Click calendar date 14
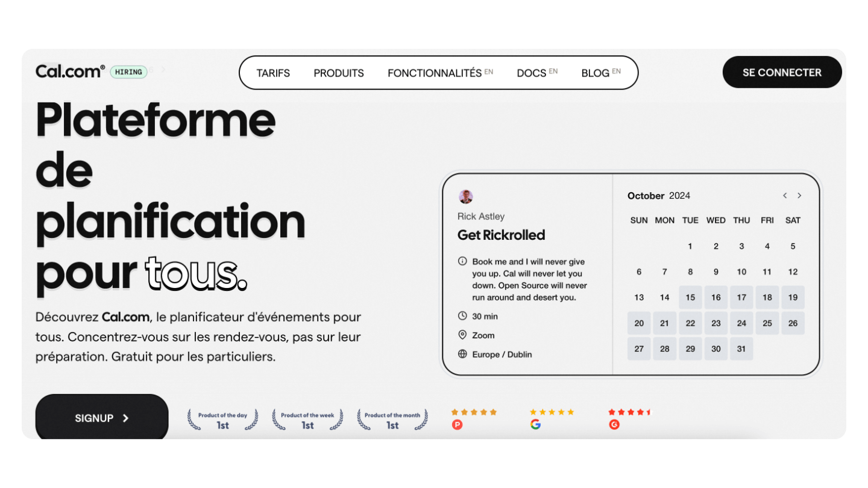This screenshot has width=868, height=488. pyautogui.click(x=664, y=297)
